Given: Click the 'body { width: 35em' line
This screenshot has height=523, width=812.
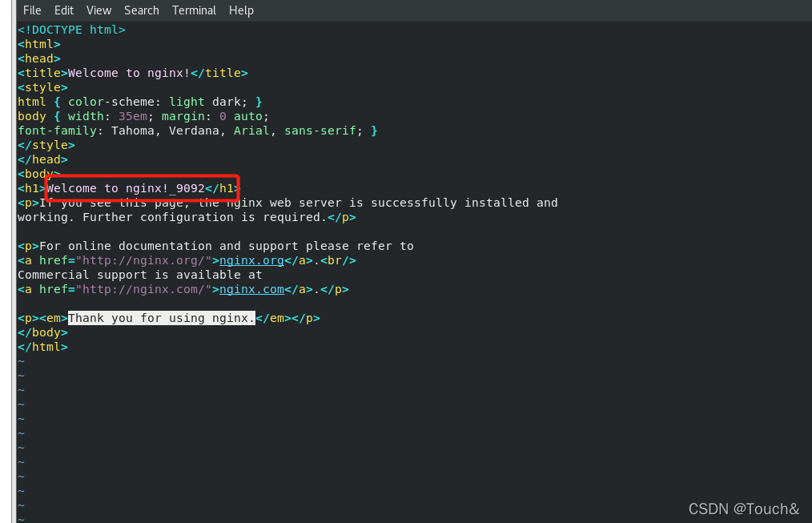Looking at the screenshot, I should click(x=143, y=116).
